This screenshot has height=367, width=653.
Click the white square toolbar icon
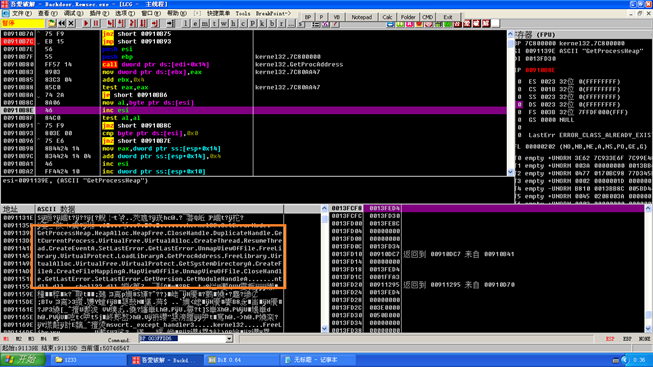point(495,23)
